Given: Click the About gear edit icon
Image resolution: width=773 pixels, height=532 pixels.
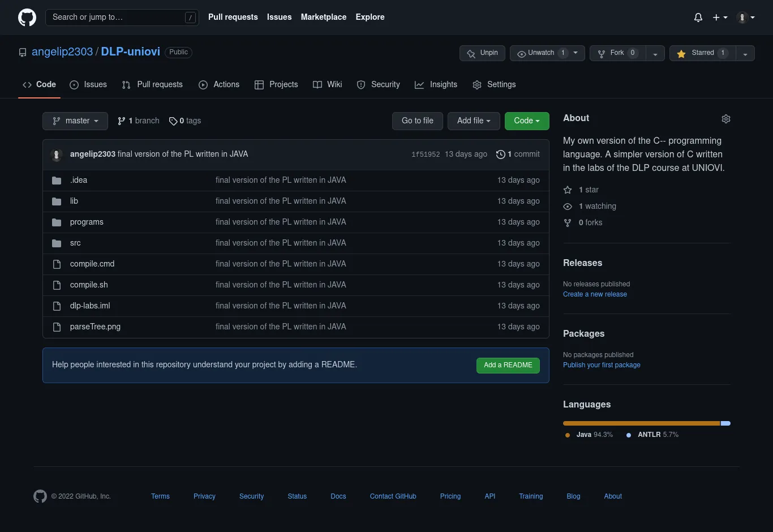Looking at the screenshot, I should (x=726, y=119).
